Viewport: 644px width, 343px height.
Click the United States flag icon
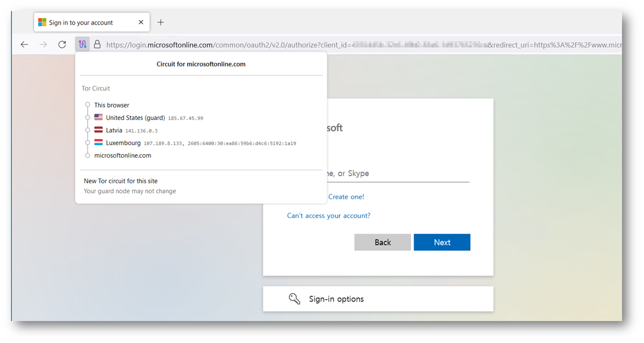98,118
